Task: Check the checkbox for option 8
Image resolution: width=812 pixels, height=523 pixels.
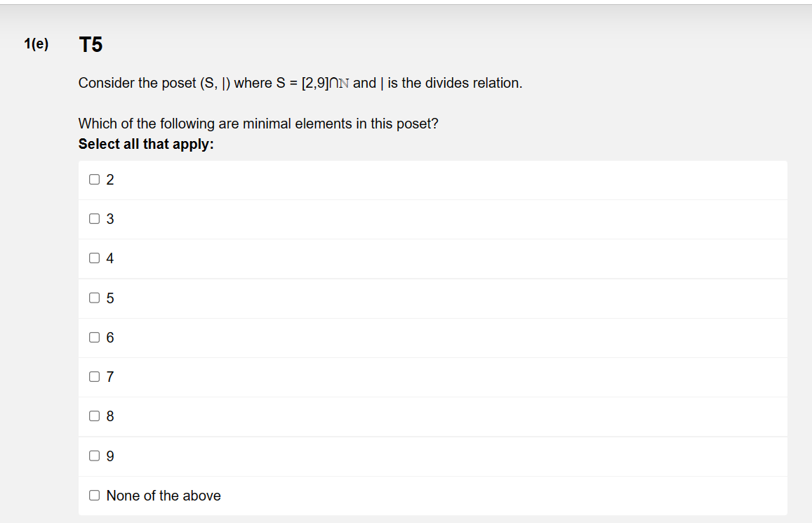Action: [x=94, y=416]
